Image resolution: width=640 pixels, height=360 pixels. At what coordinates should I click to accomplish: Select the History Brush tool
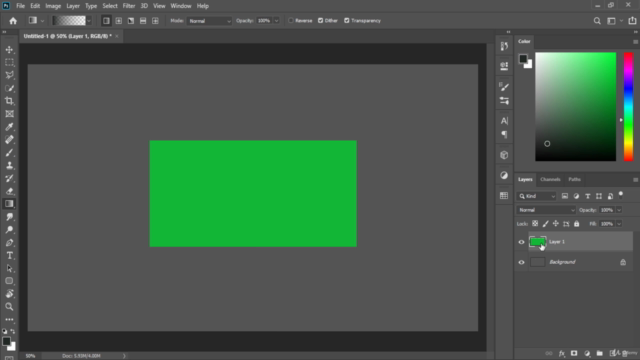(9, 178)
